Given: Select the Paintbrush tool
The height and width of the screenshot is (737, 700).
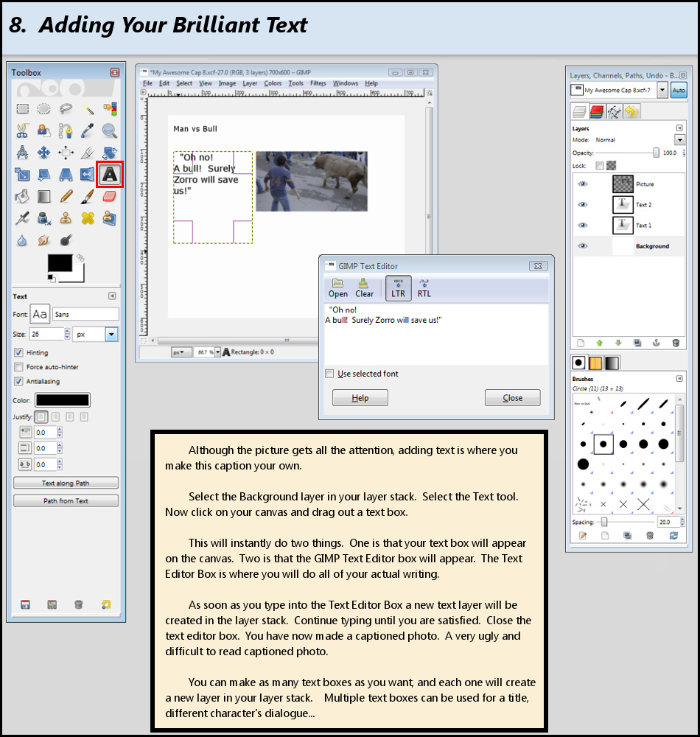Looking at the screenshot, I should pyautogui.click(x=88, y=197).
